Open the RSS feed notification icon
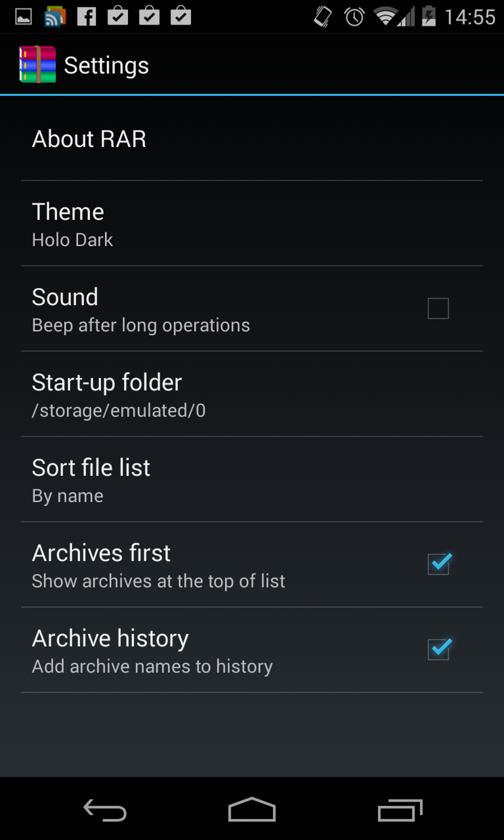The image size is (504, 840). (55, 16)
